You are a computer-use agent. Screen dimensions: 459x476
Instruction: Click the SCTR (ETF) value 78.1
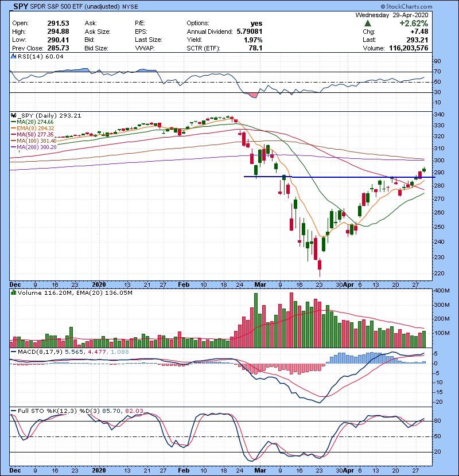coord(255,48)
